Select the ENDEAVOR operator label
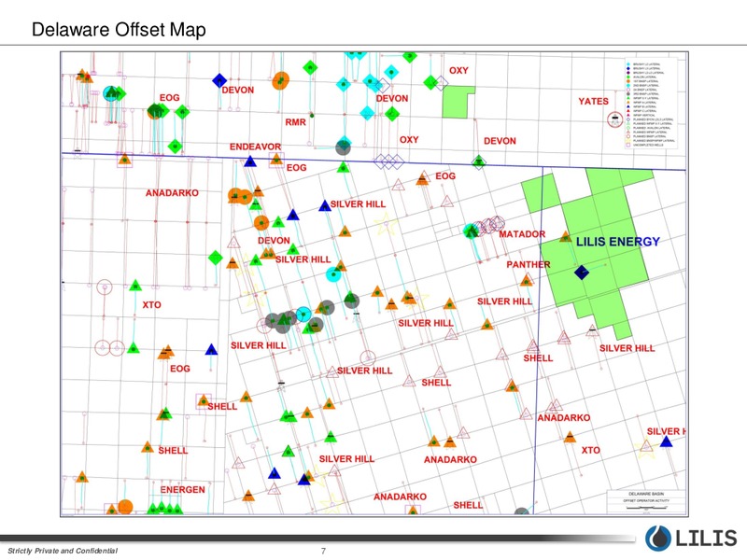This screenshot has width=747, height=560. [x=255, y=147]
